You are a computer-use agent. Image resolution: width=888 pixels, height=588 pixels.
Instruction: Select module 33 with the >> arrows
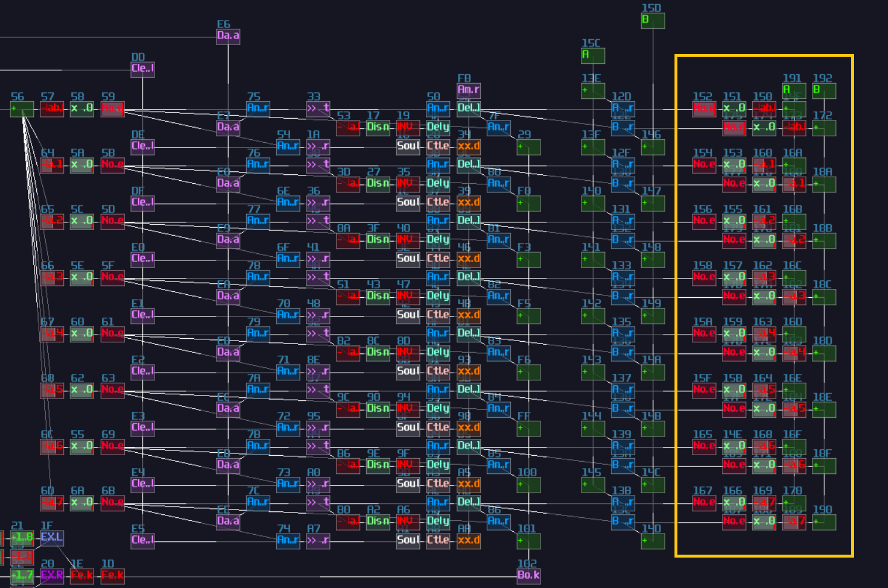tap(318, 109)
